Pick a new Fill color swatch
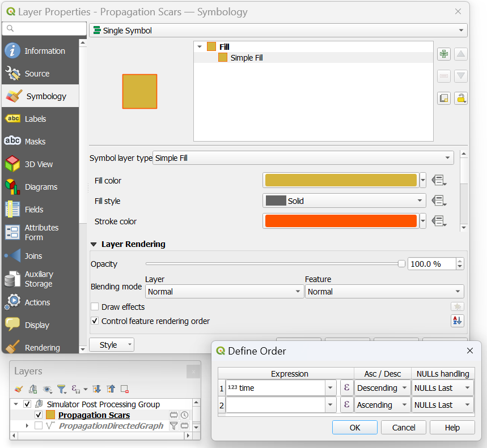Screen dimensions: 487x448 coord(341,180)
